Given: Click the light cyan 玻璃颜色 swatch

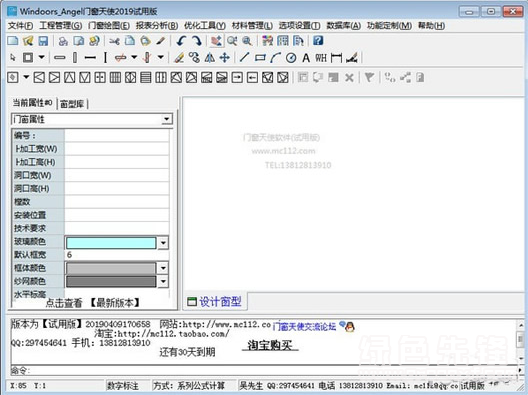Looking at the screenshot, I should point(111,243).
